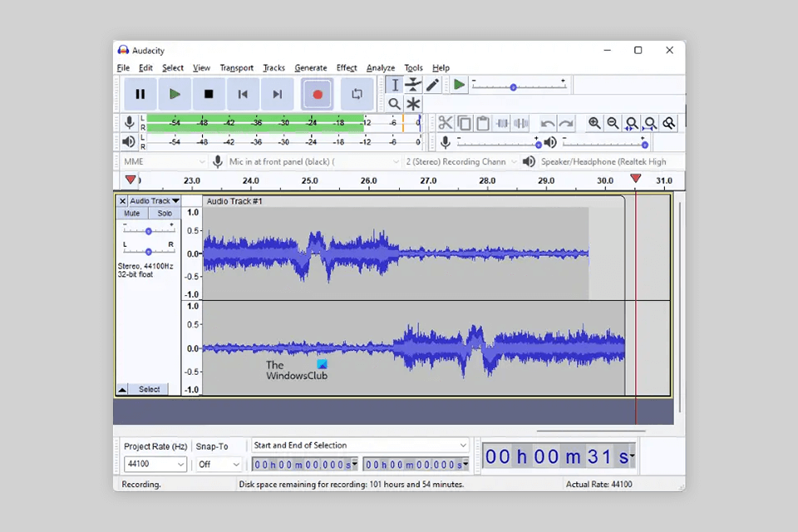Open the View menu
798x532 pixels.
pyautogui.click(x=201, y=67)
